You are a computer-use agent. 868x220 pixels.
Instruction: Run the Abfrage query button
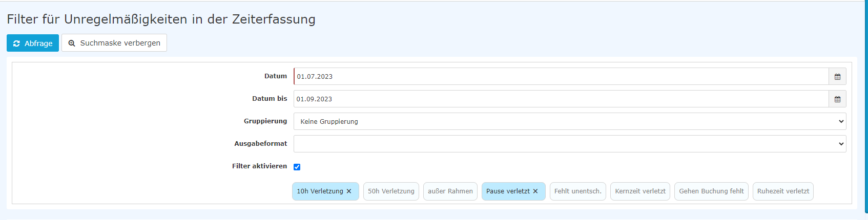(33, 43)
